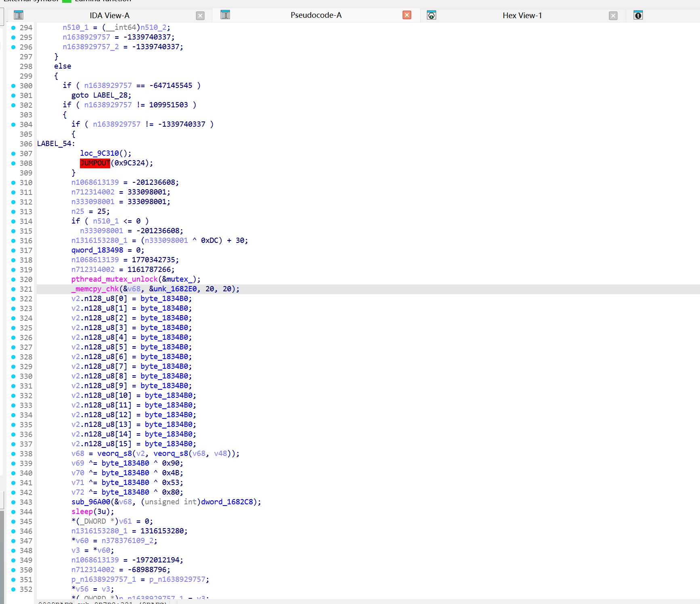The image size is (700, 604).
Task: Close the IDA View-A tab
Action: (x=200, y=16)
